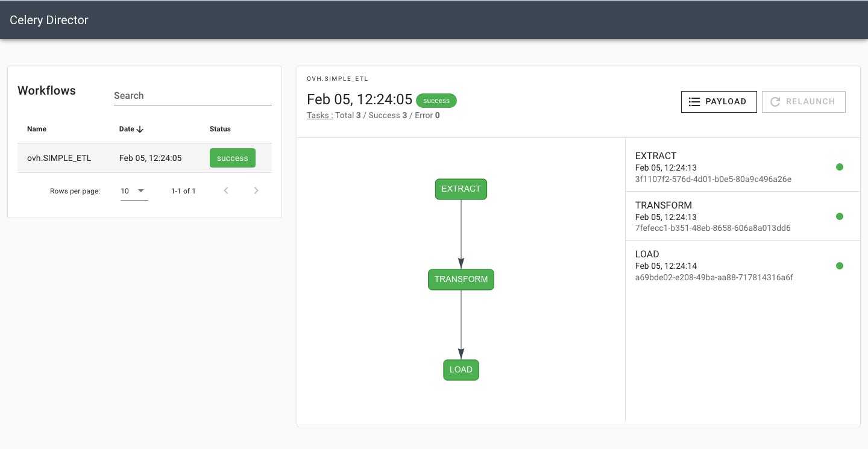Image resolution: width=868 pixels, height=449 pixels.
Task: Click the sort arrow on the Date column
Action: pyautogui.click(x=140, y=129)
